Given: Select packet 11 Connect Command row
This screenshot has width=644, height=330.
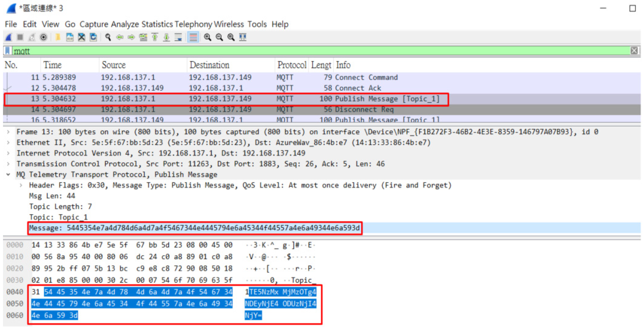Looking at the screenshot, I should coord(200,77).
